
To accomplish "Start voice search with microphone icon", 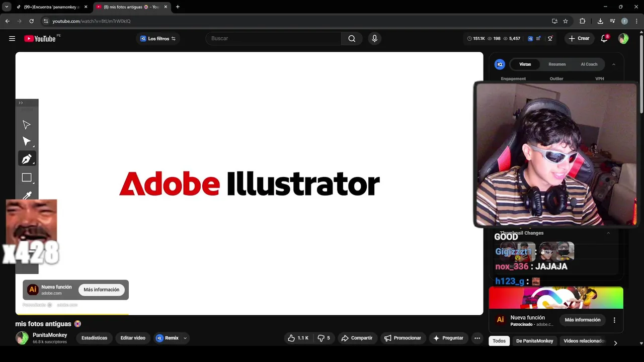I will (x=374, y=39).
